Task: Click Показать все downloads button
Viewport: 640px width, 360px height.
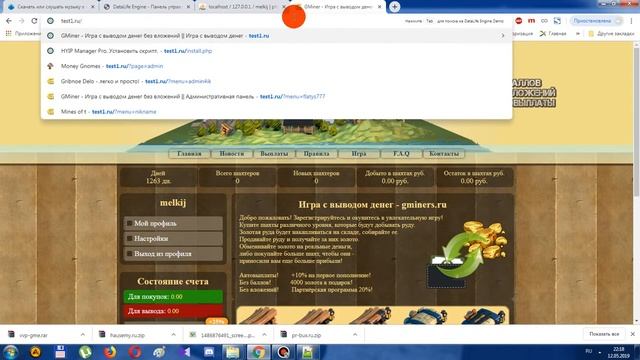Action: 604,334
